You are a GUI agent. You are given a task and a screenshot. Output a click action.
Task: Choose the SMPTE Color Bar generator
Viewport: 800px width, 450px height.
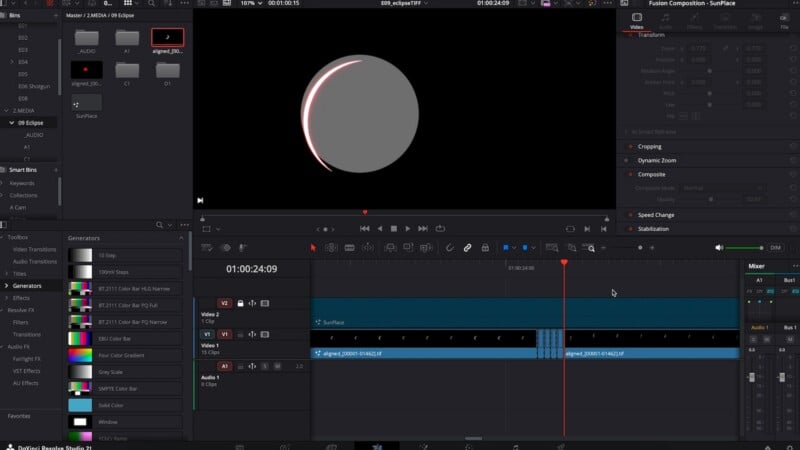pos(125,389)
